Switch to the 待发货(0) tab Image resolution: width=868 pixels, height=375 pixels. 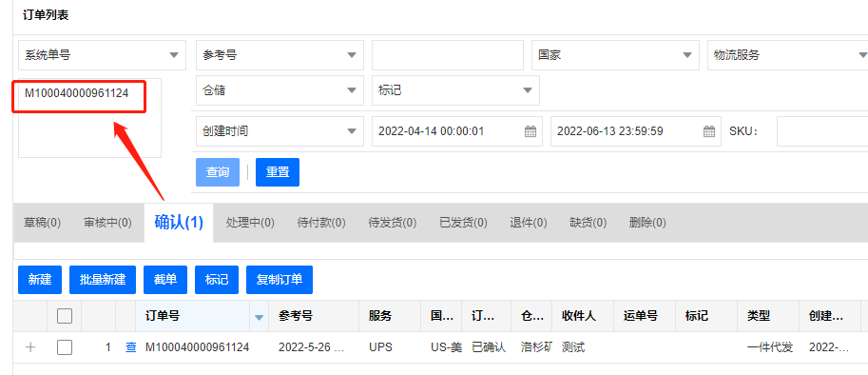(x=393, y=223)
